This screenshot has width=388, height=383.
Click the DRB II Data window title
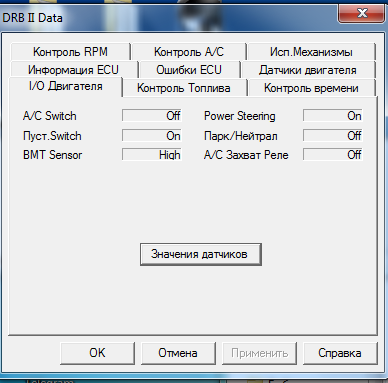[32, 18]
